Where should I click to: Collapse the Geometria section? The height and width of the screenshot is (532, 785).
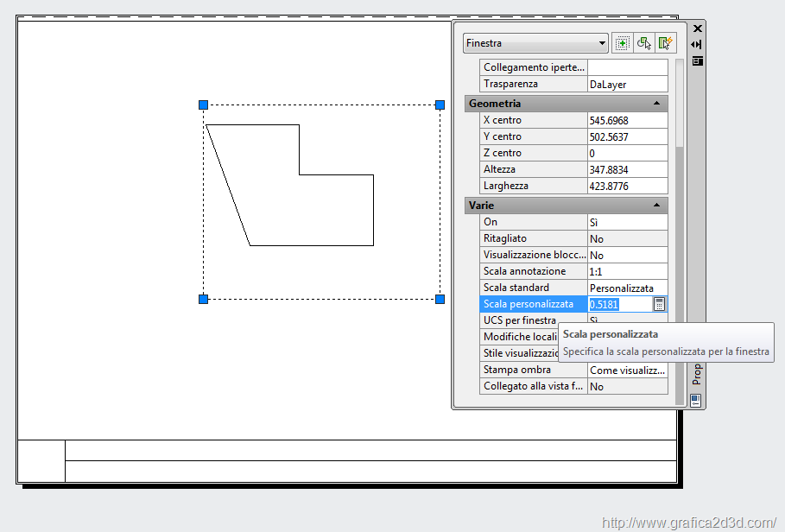(x=656, y=104)
